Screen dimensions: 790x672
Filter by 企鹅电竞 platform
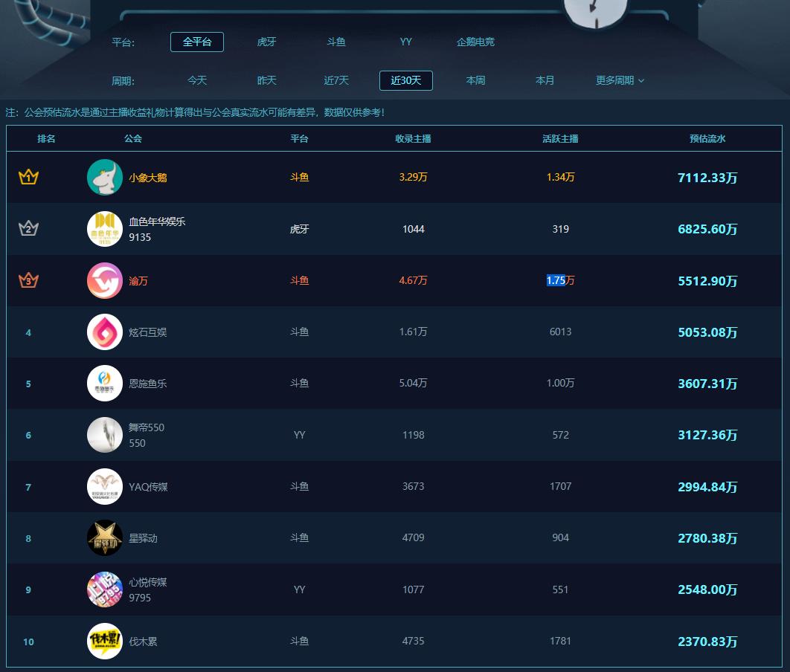click(x=475, y=42)
